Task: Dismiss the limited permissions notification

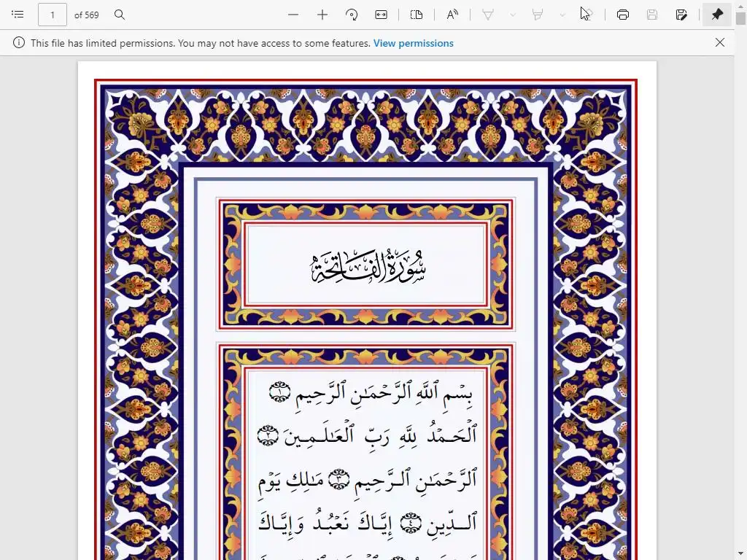Action: [720, 42]
